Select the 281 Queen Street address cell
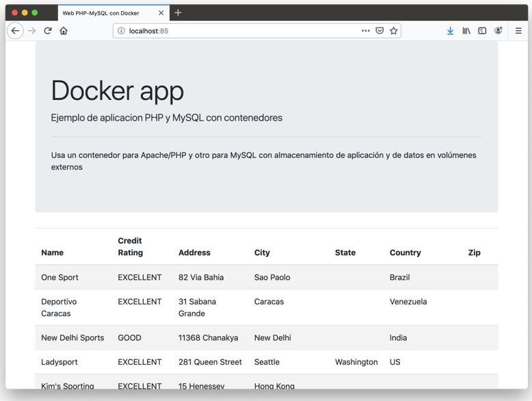The image size is (532, 401). [210, 362]
